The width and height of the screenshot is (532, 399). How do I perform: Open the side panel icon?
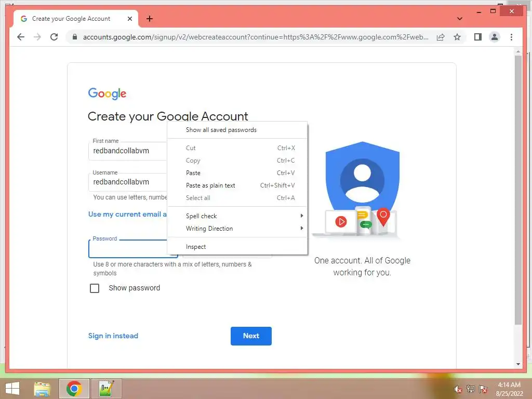478,37
